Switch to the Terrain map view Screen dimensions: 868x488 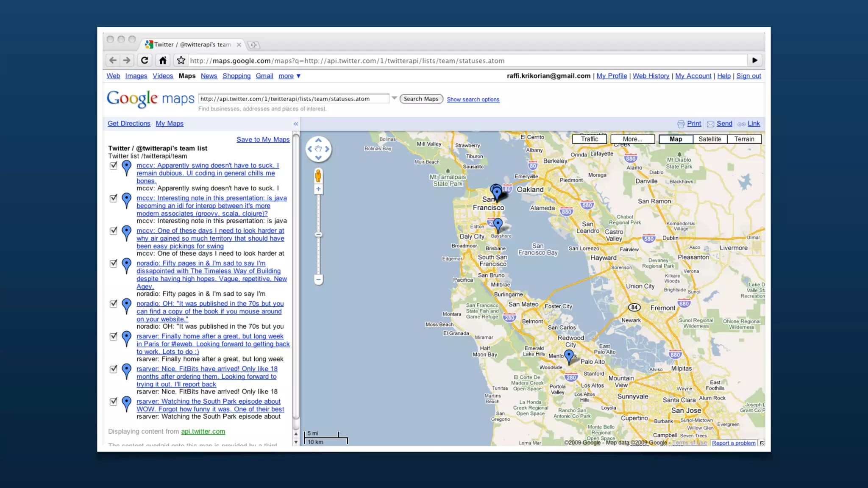pyautogui.click(x=744, y=139)
